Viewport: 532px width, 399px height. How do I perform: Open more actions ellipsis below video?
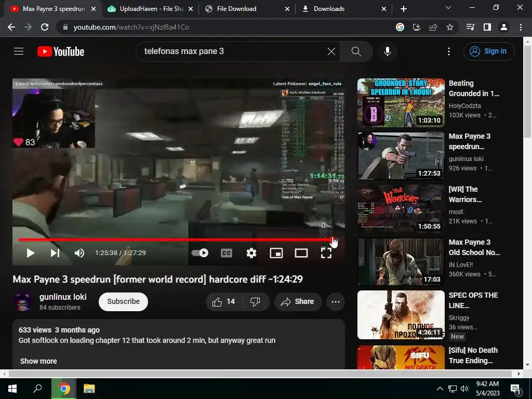(x=336, y=302)
